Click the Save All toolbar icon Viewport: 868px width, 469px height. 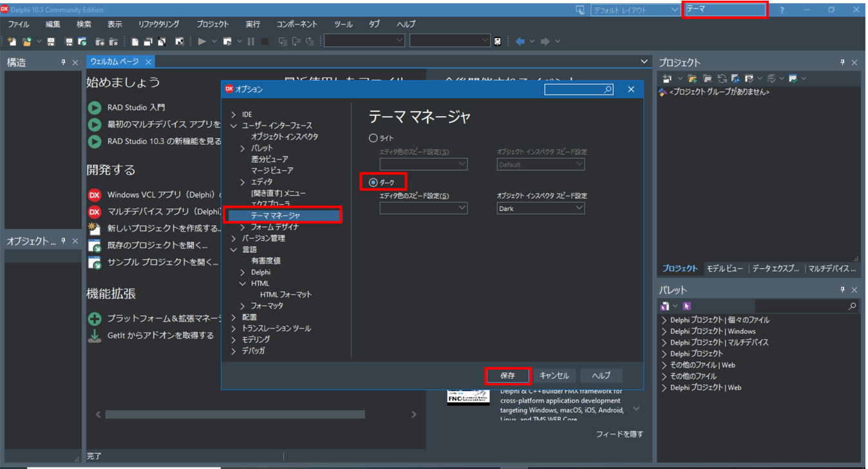pos(70,41)
